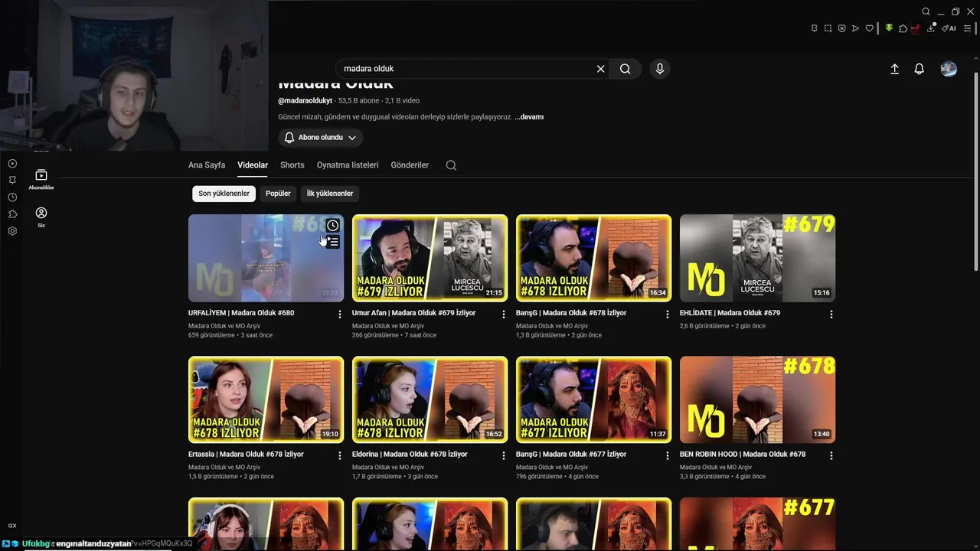Click the pinboard pin icon in browser toolbar
Screen dimensions: 980x551
814,28
